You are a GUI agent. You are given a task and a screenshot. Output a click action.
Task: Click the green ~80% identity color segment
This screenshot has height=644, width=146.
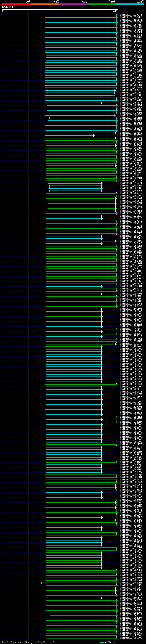[x=101, y=4]
